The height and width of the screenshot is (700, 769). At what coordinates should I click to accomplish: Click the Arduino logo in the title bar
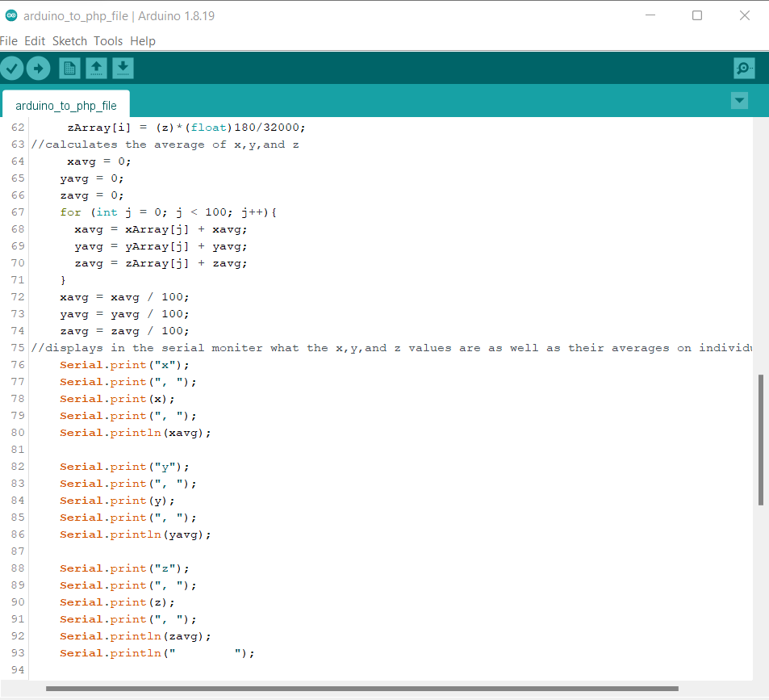pos(10,16)
